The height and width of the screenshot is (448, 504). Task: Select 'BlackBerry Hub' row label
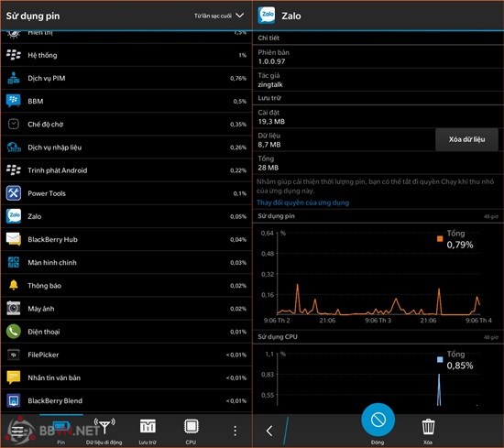click(53, 239)
